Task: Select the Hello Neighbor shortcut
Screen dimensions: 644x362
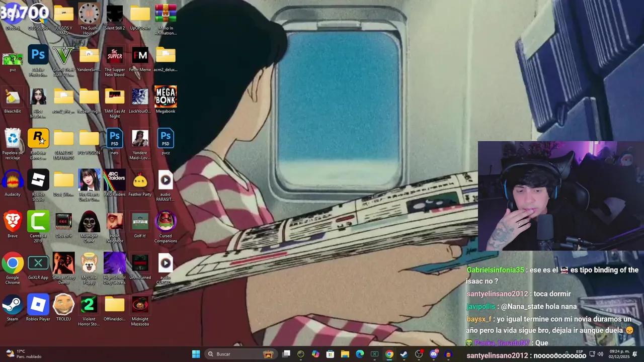Action: point(115,227)
